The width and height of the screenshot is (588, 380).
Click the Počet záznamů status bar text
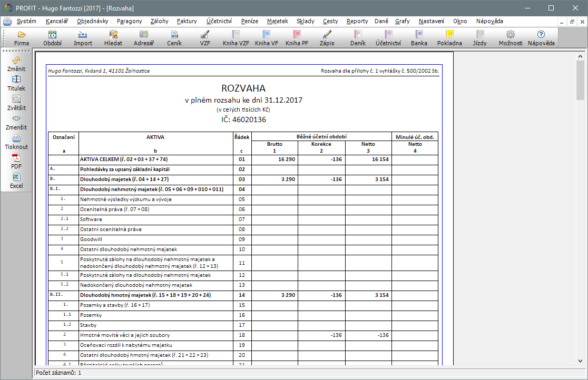58,373
